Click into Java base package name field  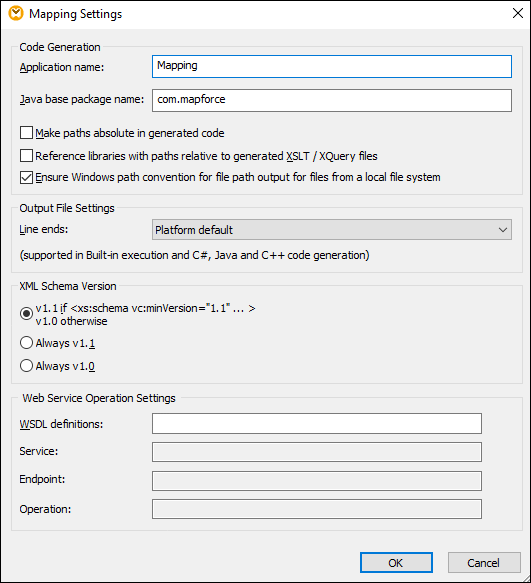(x=332, y=100)
